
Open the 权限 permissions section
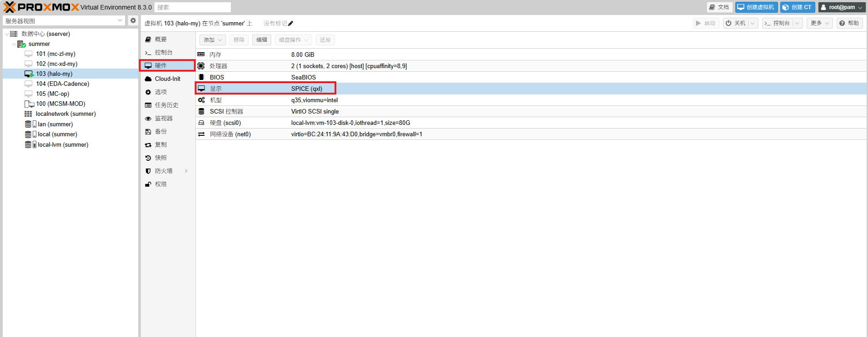[161, 184]
